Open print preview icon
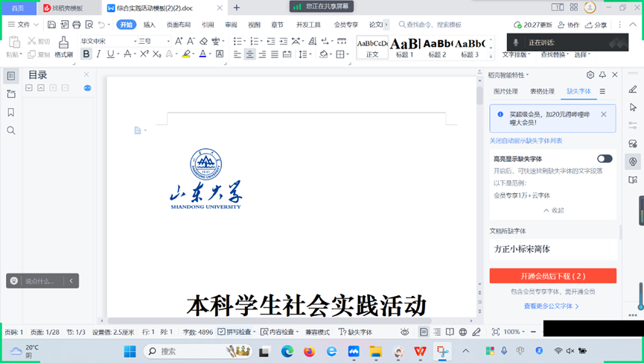Viewport: 644px width, 363px height. click(x=89, y=25)
